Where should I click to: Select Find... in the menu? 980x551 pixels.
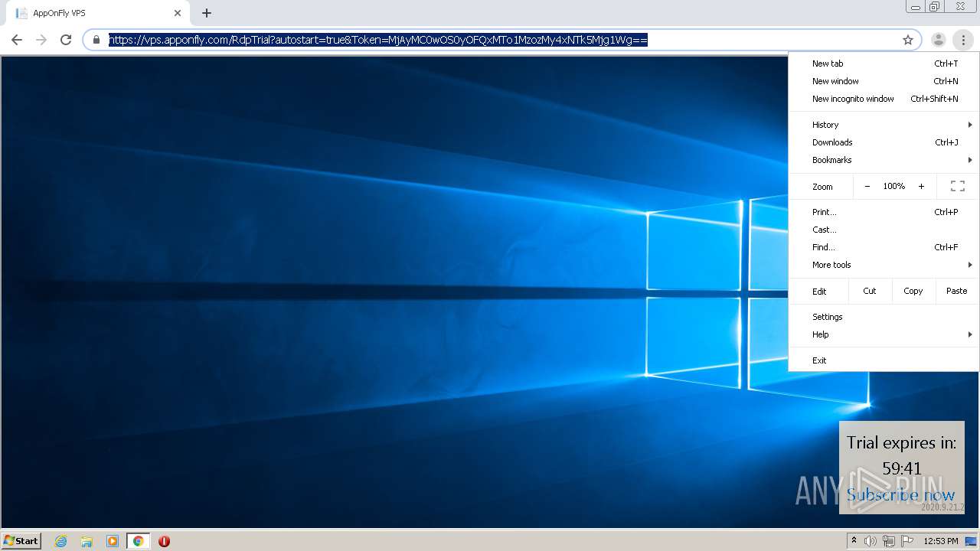tap(884, 247)
